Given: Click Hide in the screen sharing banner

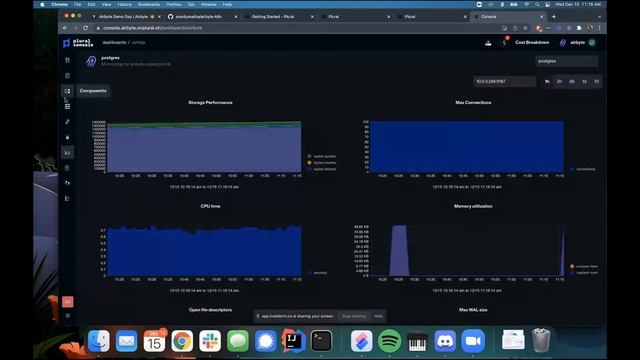Looking at the screenshot, I should [x=378, y=316].
